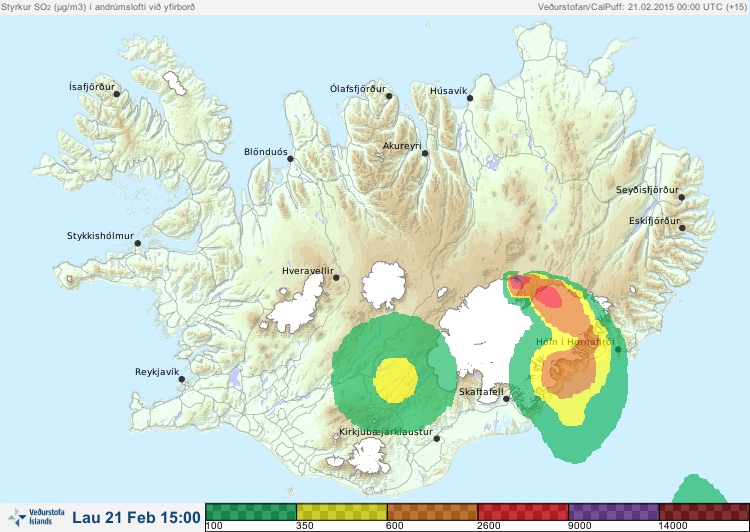
Task: Click the yellow circular SO2 zone
Action: 396,380
